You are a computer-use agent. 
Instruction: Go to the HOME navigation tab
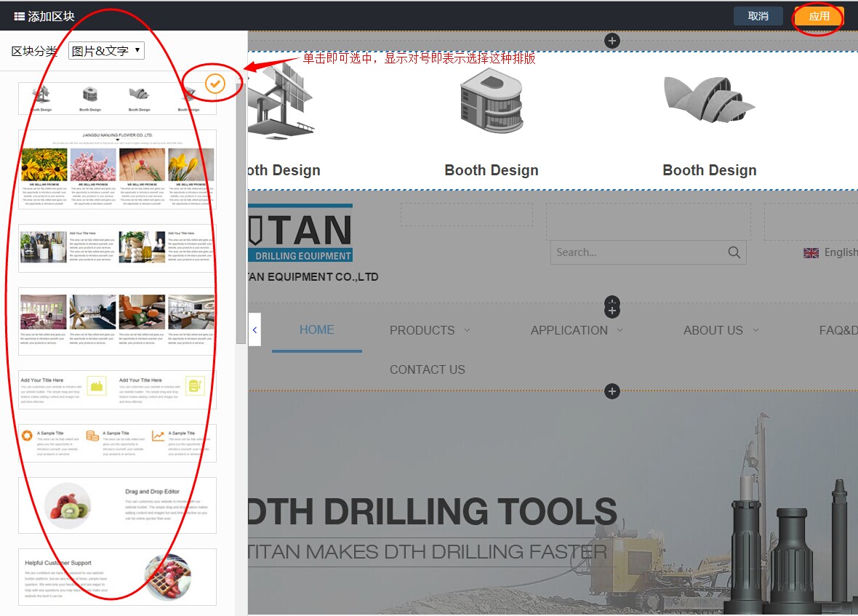[x=317, y=329]
